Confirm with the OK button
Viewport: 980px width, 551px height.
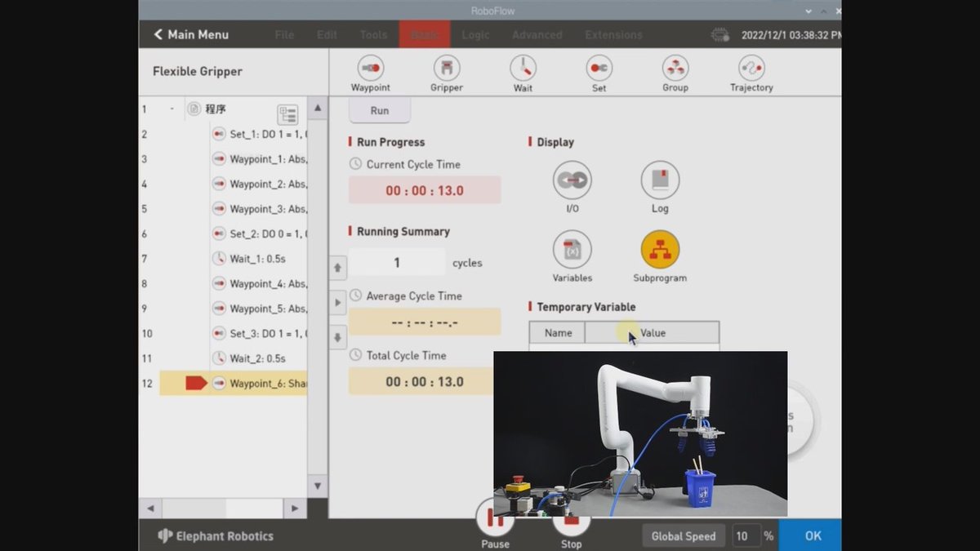[x=810, y=535]
